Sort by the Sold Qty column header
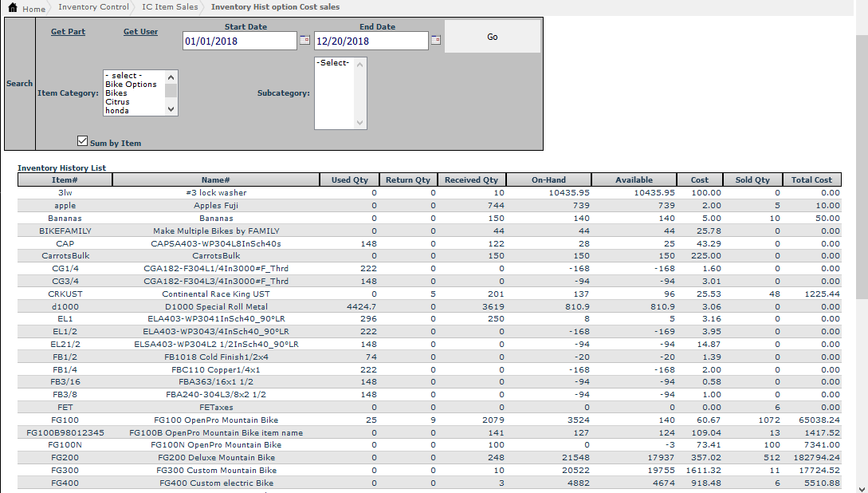The height and width of the screenshot is (493, 868). pos(751,180)
